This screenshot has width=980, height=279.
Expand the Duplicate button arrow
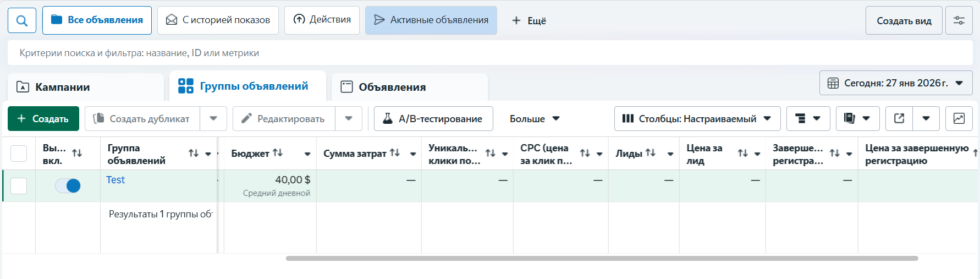213,118
